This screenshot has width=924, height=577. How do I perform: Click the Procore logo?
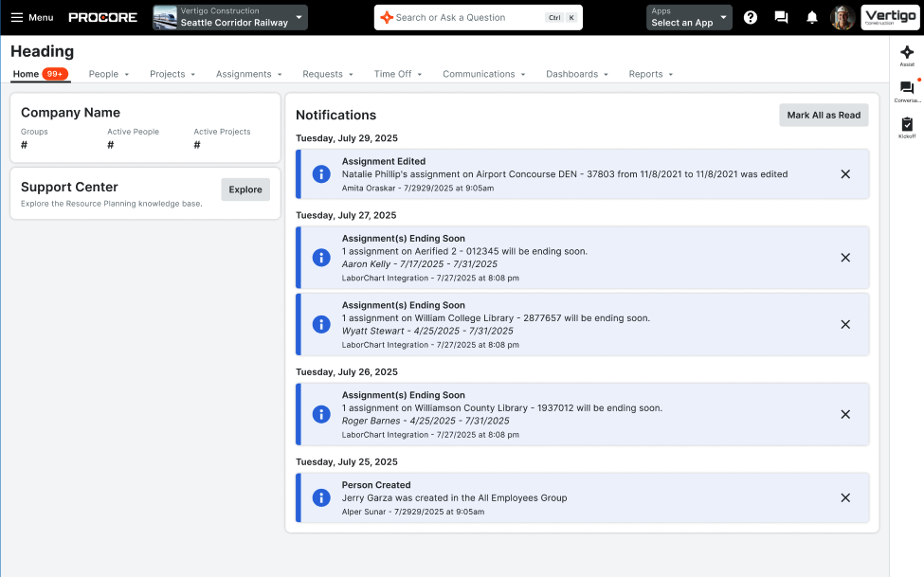(102, 16)
